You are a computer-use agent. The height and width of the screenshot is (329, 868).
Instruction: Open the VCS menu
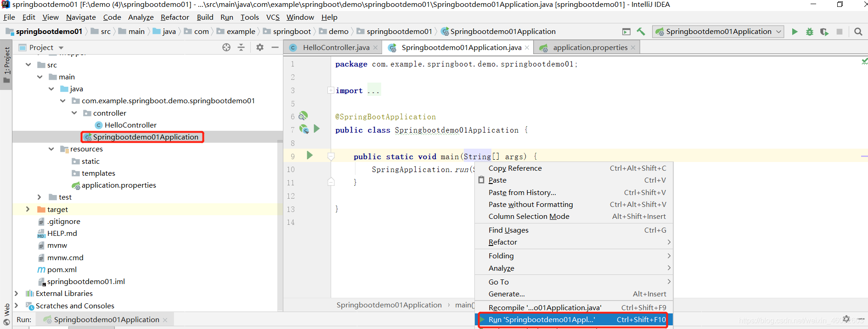(x=273, y=17)
